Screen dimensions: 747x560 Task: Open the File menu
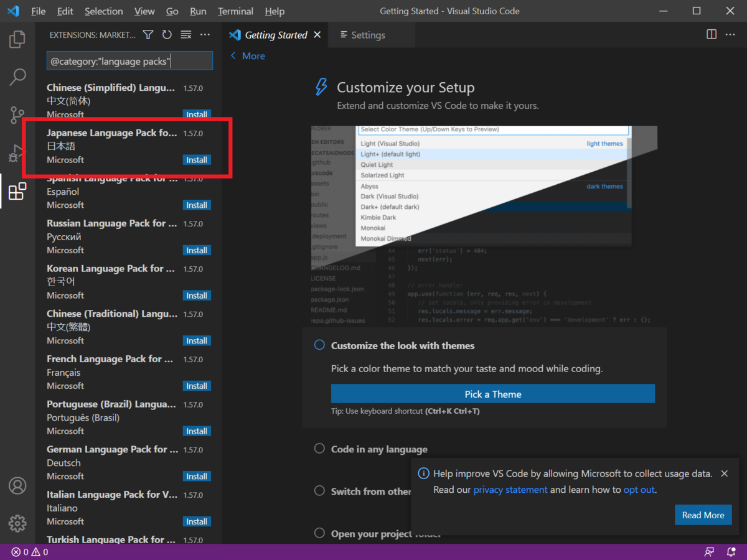pyautogui.click(x=38, y=11)
